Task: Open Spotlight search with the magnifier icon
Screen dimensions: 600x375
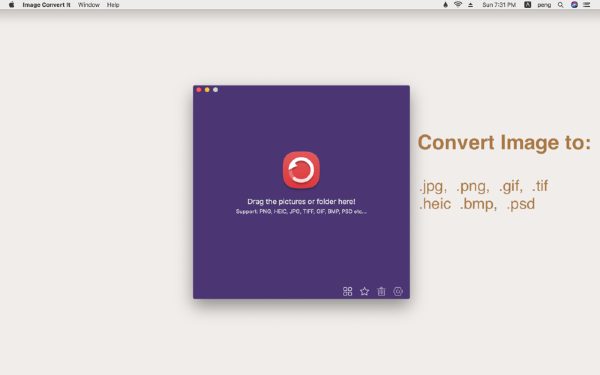Action: [x=561, y=5]
